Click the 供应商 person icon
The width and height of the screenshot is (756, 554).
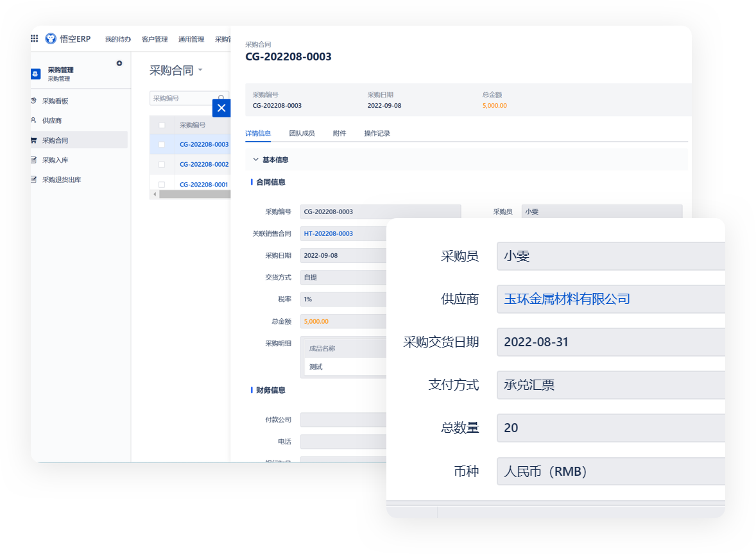[x=33, y=121]
